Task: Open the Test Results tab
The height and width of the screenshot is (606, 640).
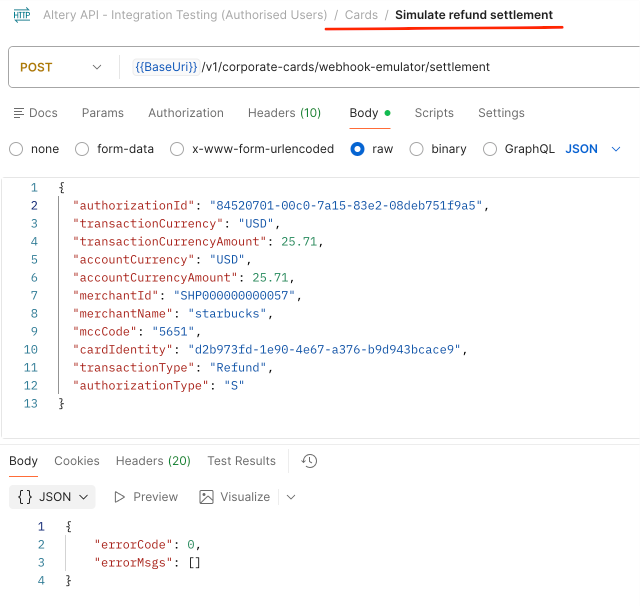Action: (x=241, y=461)
